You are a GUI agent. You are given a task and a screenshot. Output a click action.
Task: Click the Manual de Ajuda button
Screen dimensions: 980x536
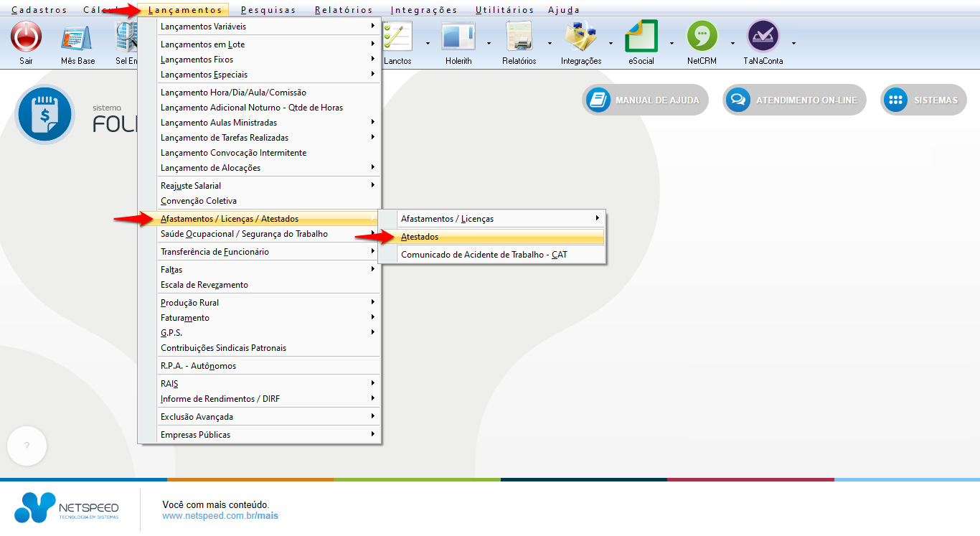(646, 100)
